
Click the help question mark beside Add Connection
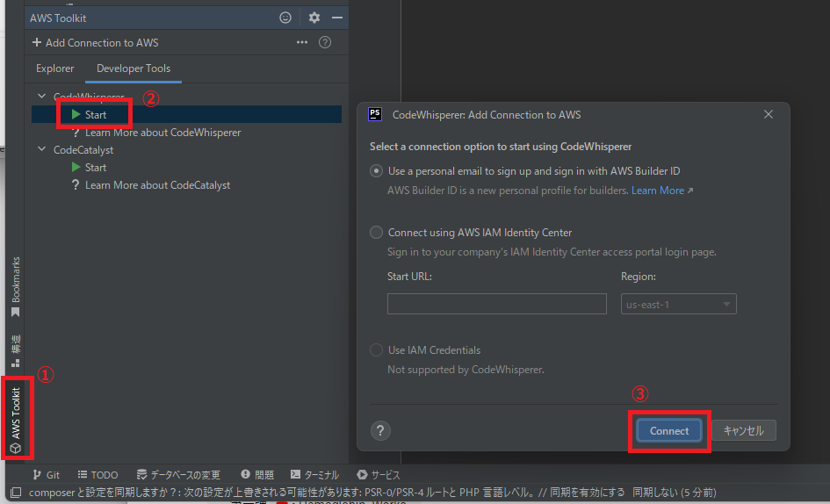point(325,42)
